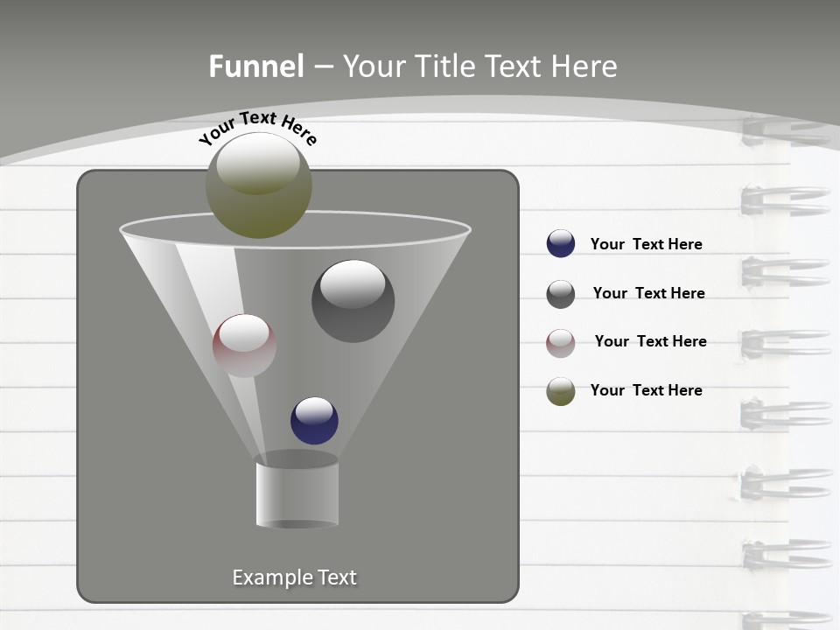Select the large olive sphere above the funnel

tap(259, 185)
